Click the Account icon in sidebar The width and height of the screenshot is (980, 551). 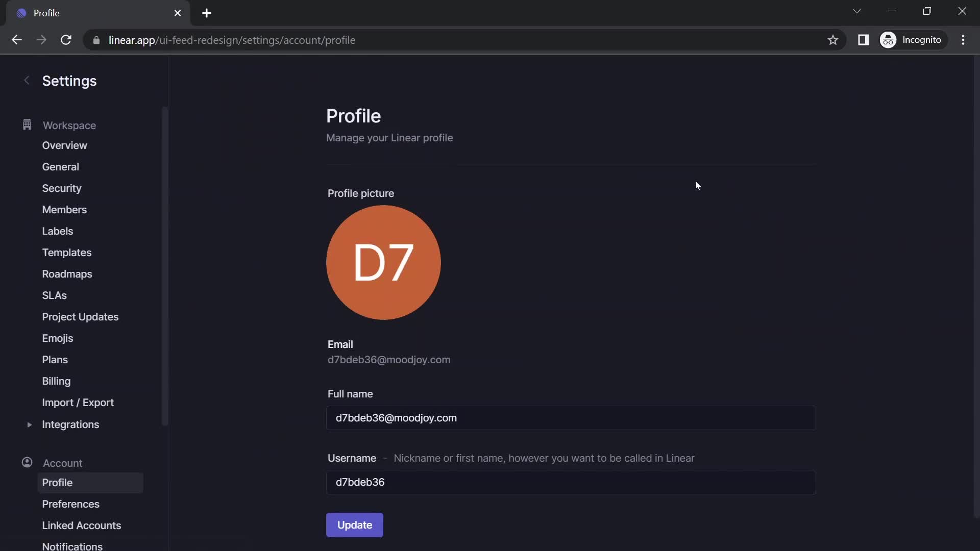(x=27, y=462)
